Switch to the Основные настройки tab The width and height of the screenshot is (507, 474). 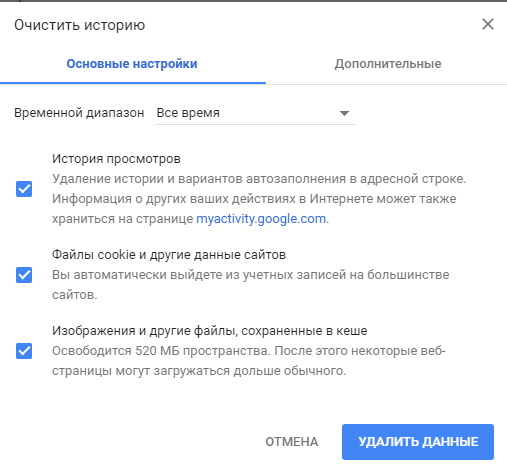pyautogui.click(x=132, y=64)
